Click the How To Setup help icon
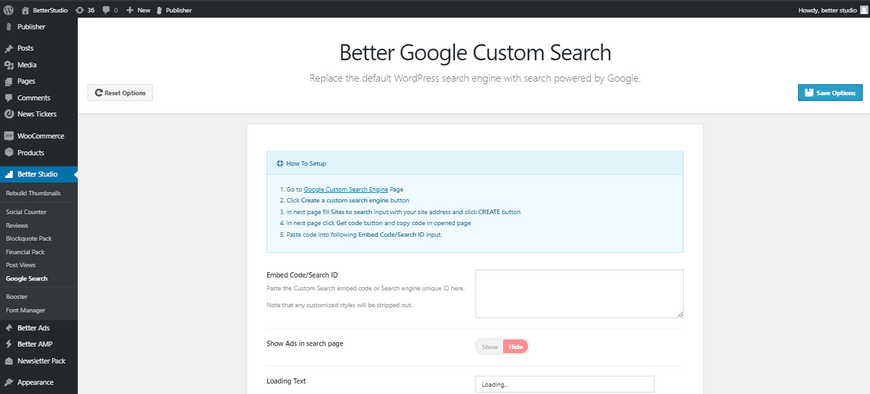The height and width of the screenshot is (394, 870). click(x=280, y=164)
